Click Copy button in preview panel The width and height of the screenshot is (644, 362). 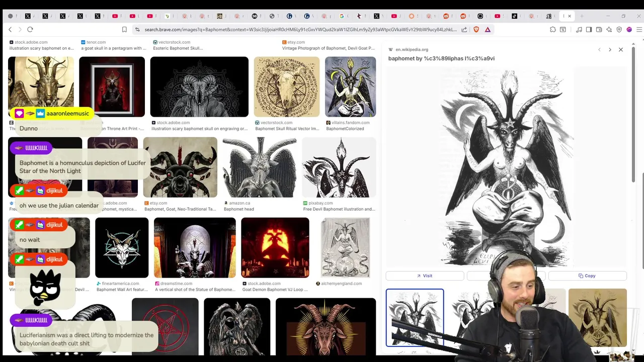pos(587,276)
